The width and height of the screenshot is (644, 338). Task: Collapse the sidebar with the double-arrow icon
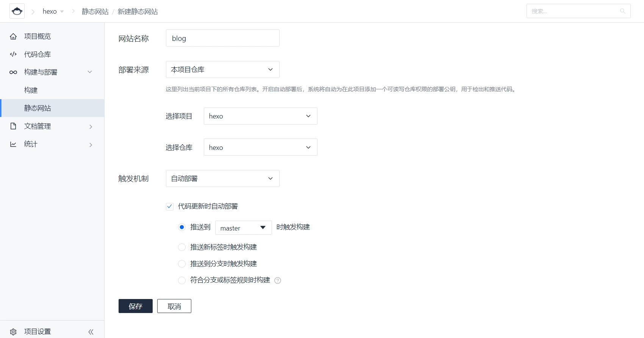[91, 332]
